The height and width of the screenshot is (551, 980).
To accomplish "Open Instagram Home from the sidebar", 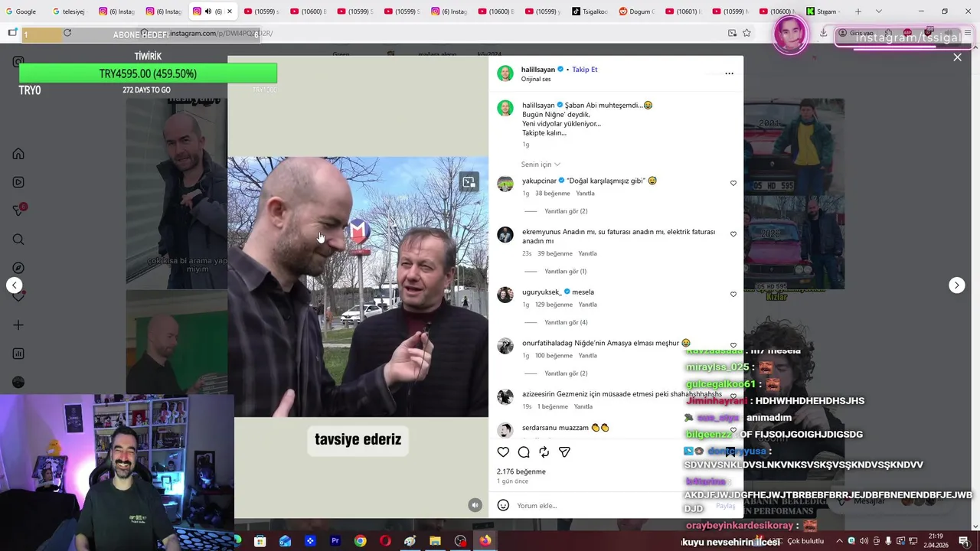I will point(18,154).
